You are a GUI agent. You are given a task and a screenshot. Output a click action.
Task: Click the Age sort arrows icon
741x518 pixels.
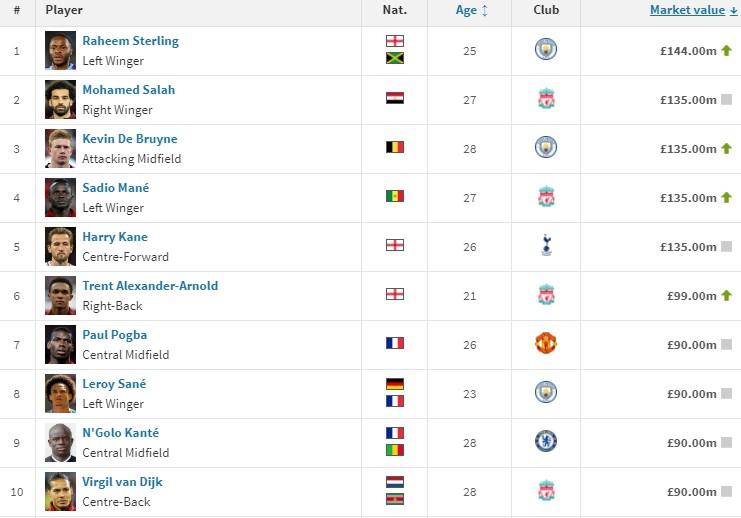(x=484, y=10)
